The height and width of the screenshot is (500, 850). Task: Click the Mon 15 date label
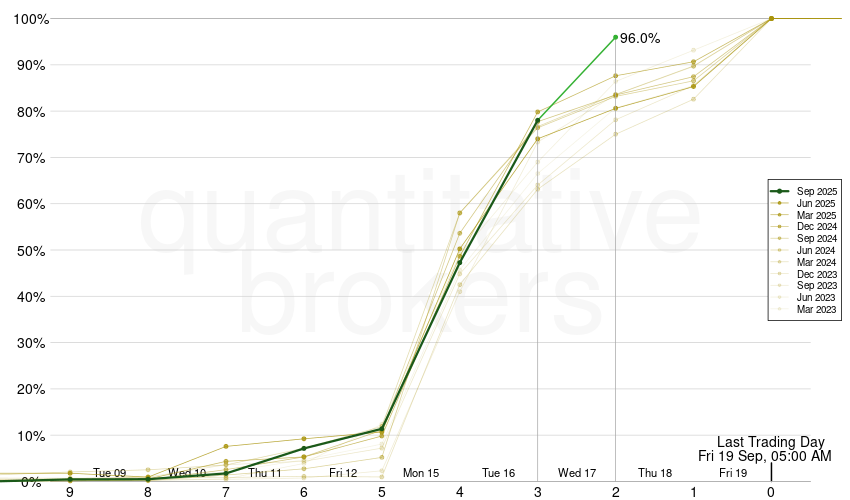[421, 473]
